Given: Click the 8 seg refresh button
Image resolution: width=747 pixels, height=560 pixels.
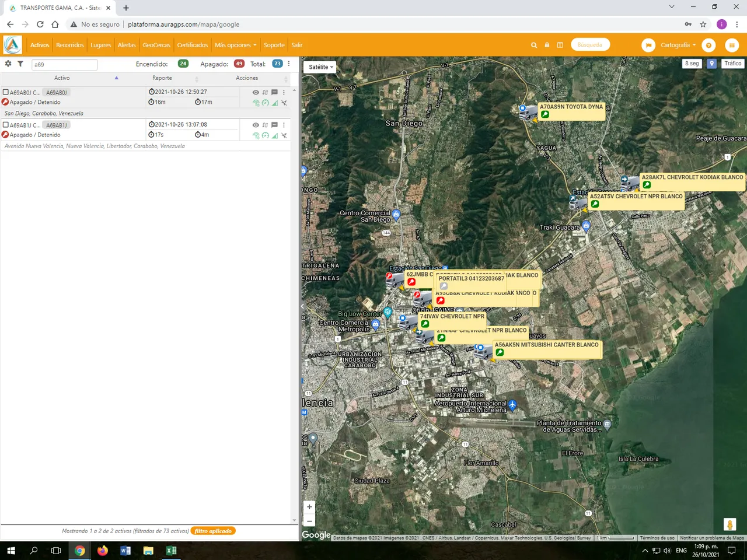Looking at the screenshot, I should pos(692,64).
